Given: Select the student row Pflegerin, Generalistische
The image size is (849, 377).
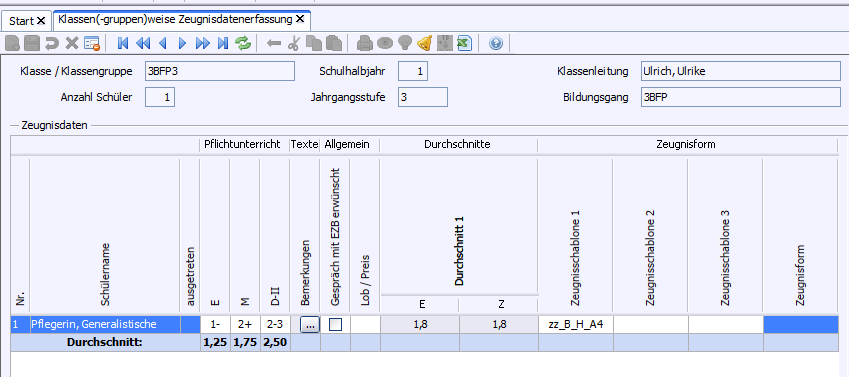Looking at the screenshot, I should click(424, 324).
